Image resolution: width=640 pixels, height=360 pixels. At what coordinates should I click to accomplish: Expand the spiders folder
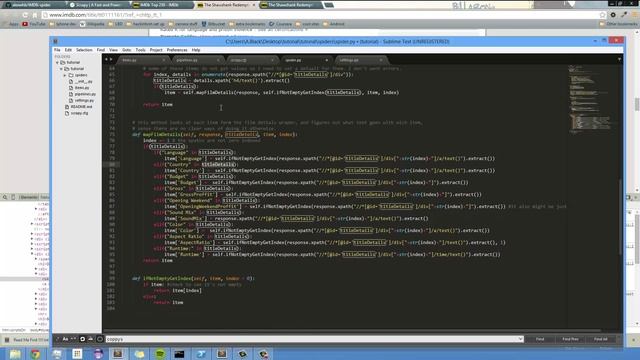pos(64,75)
